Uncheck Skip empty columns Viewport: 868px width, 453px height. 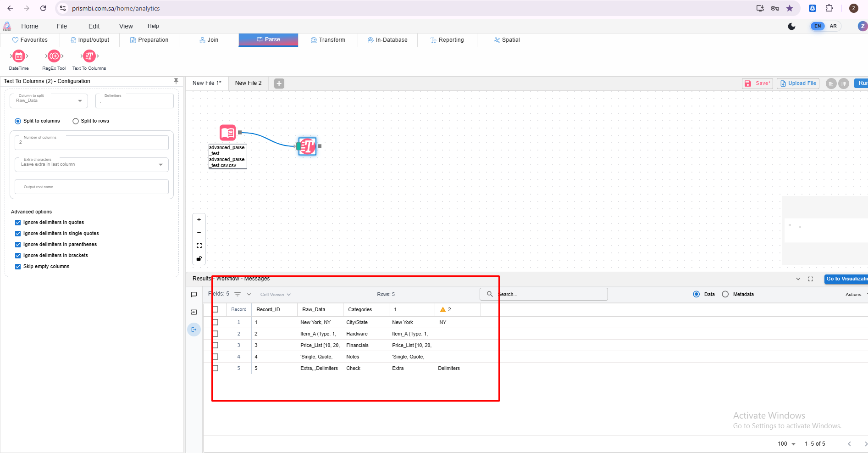(x=18, y=267)
